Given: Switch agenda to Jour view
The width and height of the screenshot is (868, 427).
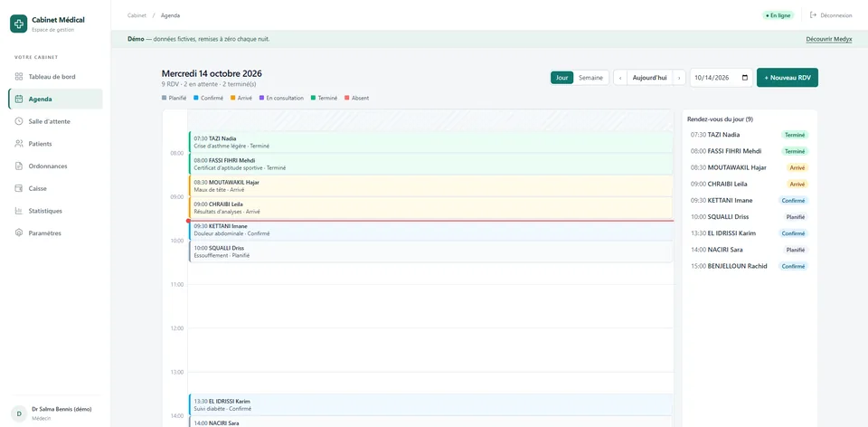Looking at the screenshot, I should tap(561, 78).
